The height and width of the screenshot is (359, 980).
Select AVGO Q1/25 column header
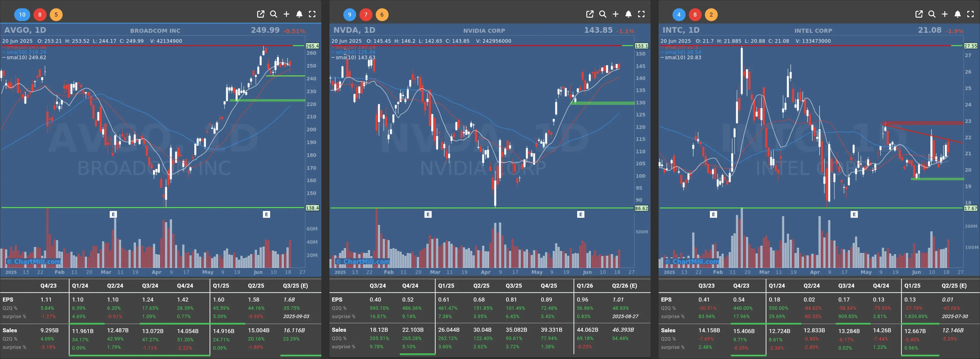tap(221, 286)
